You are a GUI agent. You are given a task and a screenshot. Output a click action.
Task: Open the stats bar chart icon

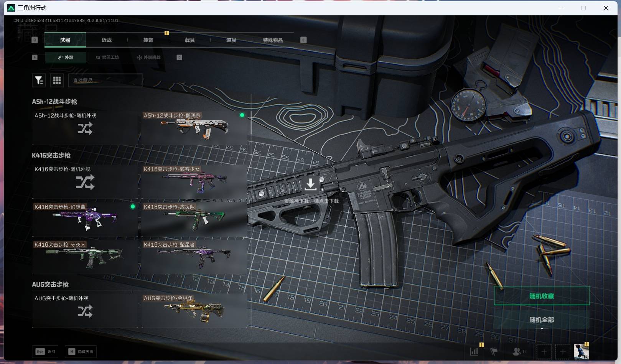[474, 351]
